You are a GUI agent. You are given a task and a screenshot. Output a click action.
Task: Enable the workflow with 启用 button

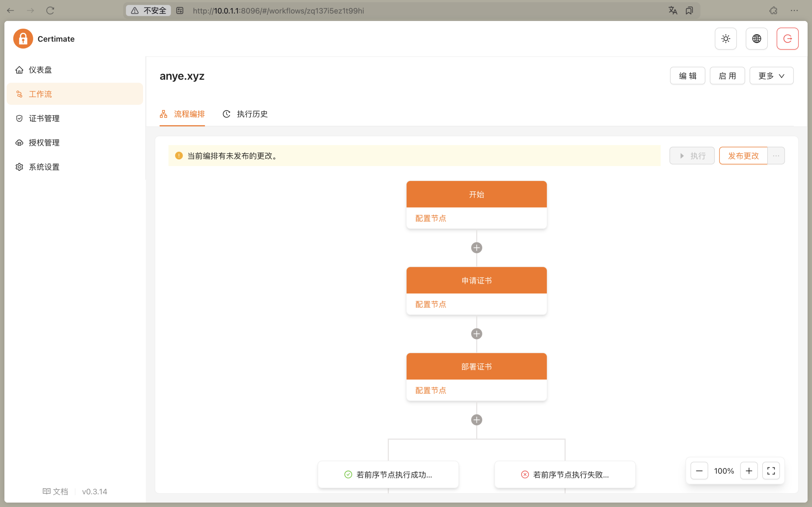tap(727, 76)
